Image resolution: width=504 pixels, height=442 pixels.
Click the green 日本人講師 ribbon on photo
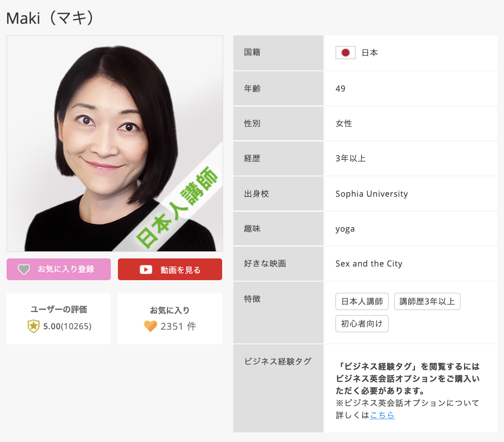(178, 207)
